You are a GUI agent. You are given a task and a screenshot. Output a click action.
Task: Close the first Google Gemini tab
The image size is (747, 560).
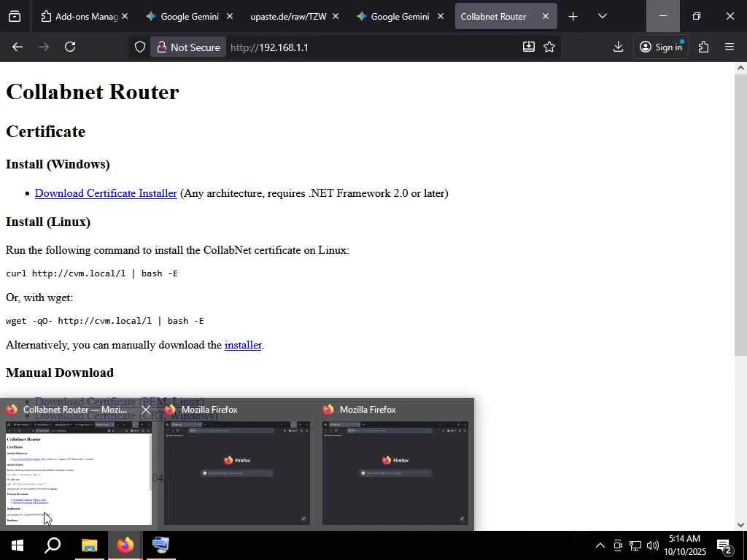point(230,16)
